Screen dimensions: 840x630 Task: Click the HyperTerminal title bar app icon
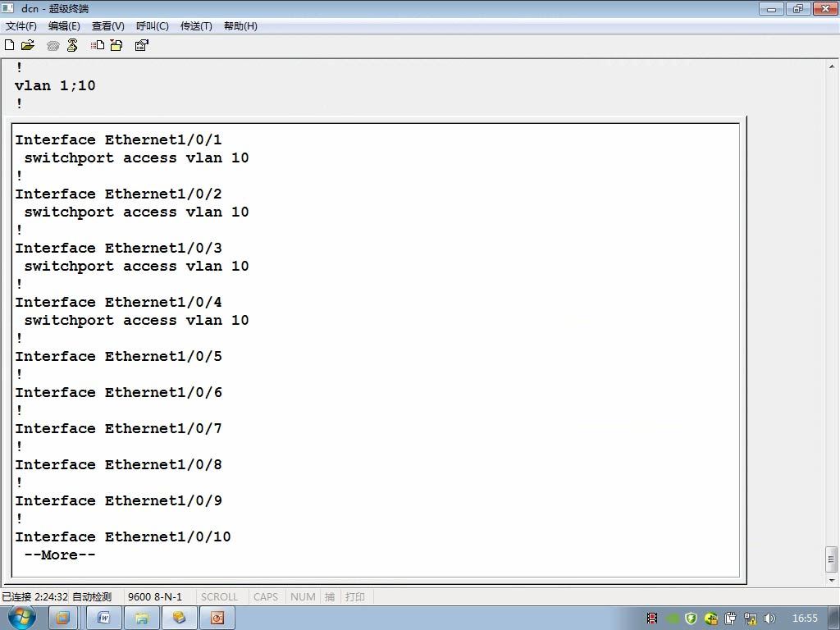(x=7, y=8)
